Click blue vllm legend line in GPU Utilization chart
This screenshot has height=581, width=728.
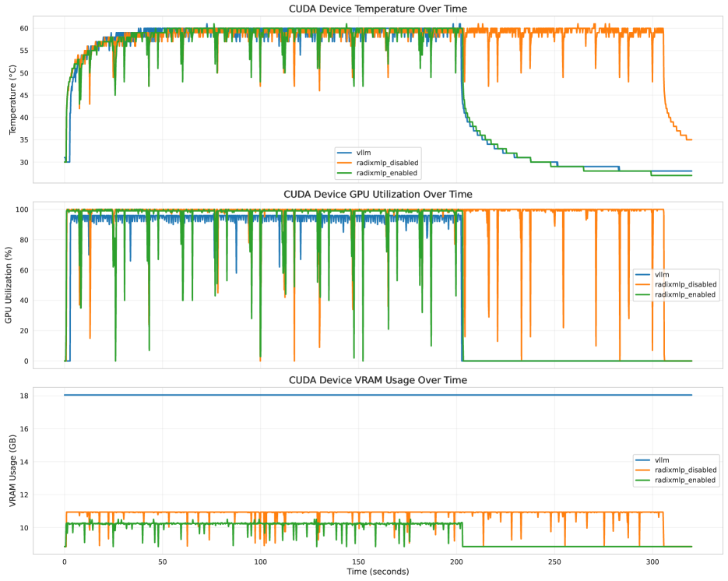coord(644,274)
